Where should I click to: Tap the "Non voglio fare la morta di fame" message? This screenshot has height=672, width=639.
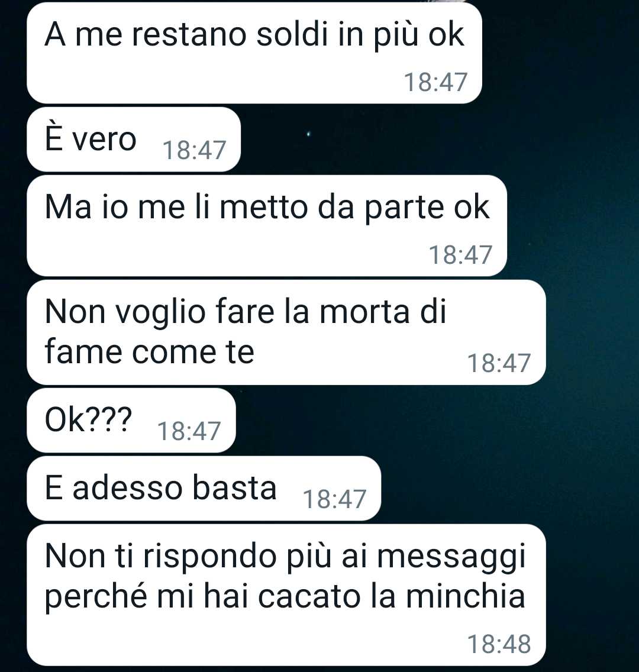click(x=286, y=332)
